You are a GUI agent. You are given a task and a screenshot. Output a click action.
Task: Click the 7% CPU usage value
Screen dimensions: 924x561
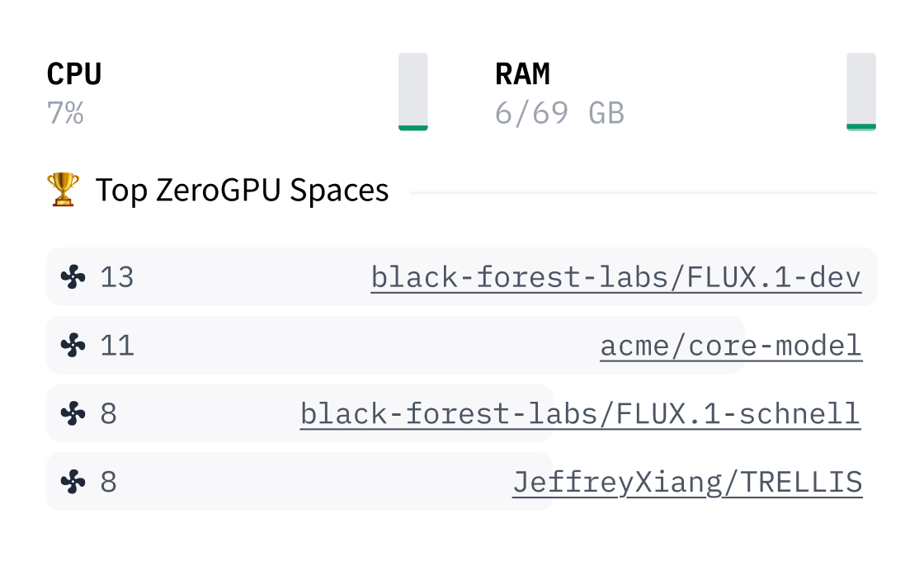(x=64, y=113)
